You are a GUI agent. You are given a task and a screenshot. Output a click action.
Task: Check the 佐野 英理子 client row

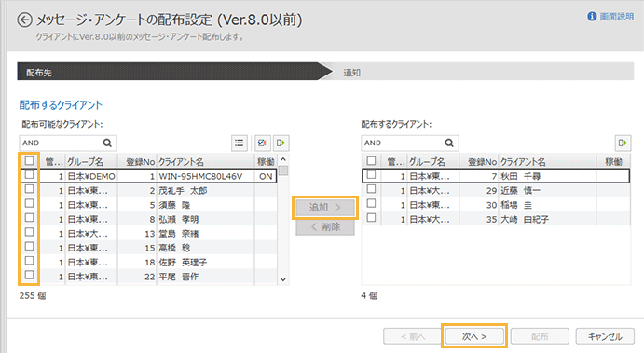tap(29, 261)
